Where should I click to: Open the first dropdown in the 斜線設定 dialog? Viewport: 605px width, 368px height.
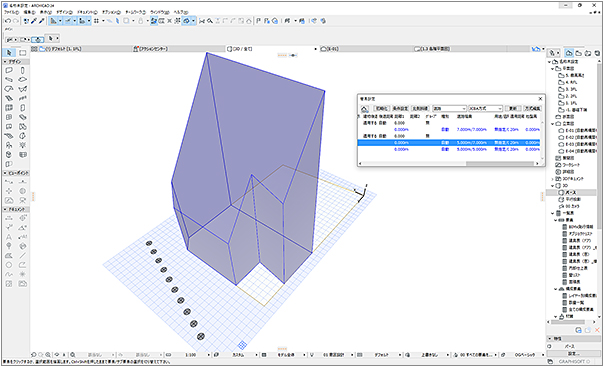pyautogui.click(x=450, y=109)
